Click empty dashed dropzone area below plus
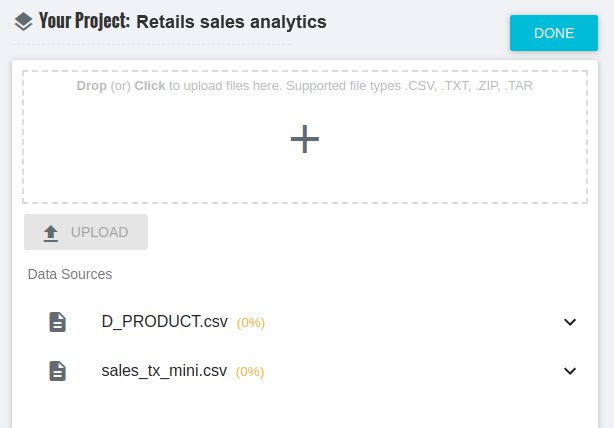 pos(305,180)
